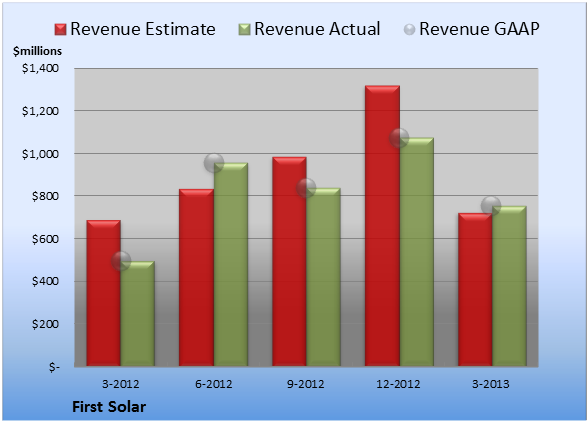Select the green actual bar for 3-2012
Image resolution: width=588 pixels, height=422 pixels.
pyautogui.click(x=138, y=314)
